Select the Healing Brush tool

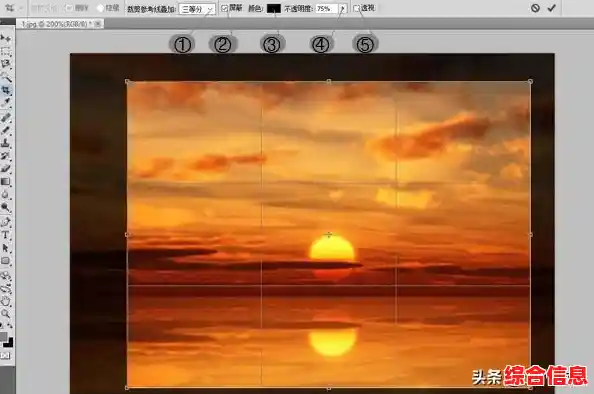6,118
